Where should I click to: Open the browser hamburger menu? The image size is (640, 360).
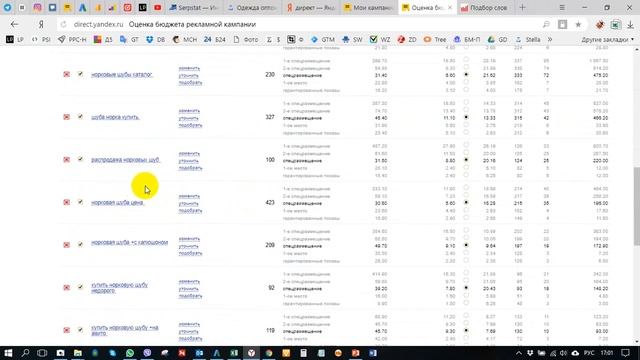562,8
